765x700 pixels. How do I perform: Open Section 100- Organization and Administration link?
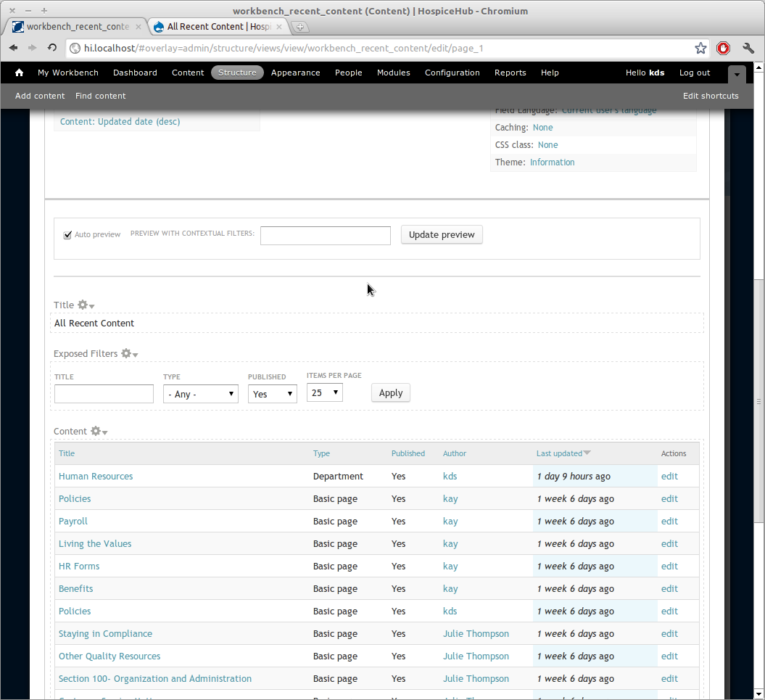[x=155, y=678]
